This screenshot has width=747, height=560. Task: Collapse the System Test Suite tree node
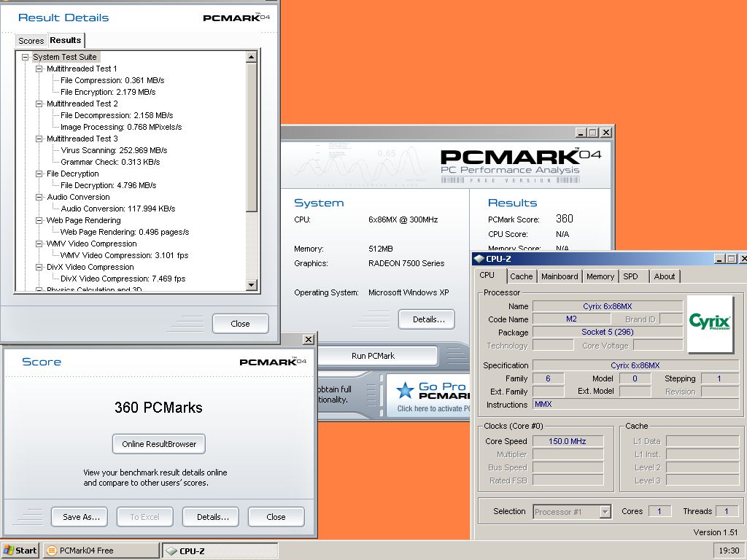(x=26, y=57)
